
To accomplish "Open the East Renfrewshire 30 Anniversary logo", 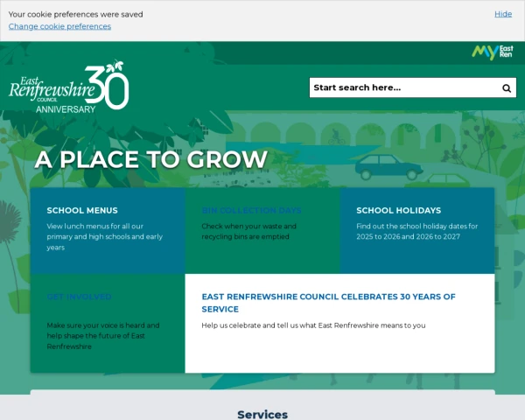I will tap(69, 87).
